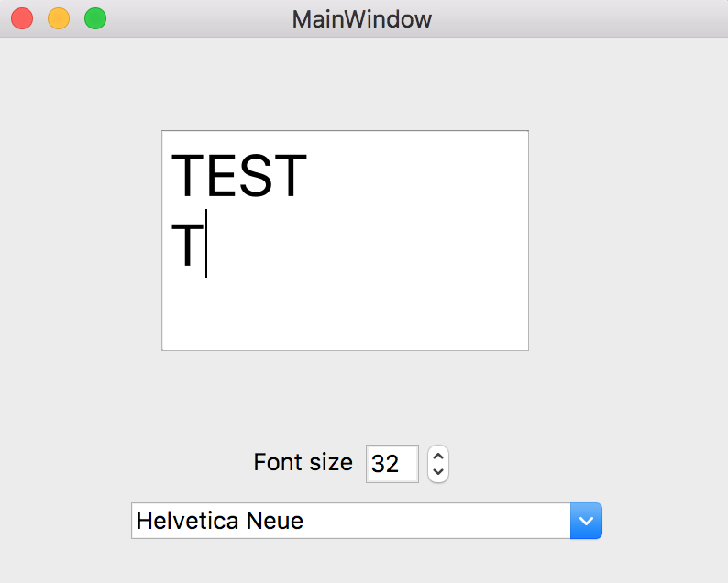Decrease font size with the down arrow
This screenshot has height=583, width=728.
point(438,472)
